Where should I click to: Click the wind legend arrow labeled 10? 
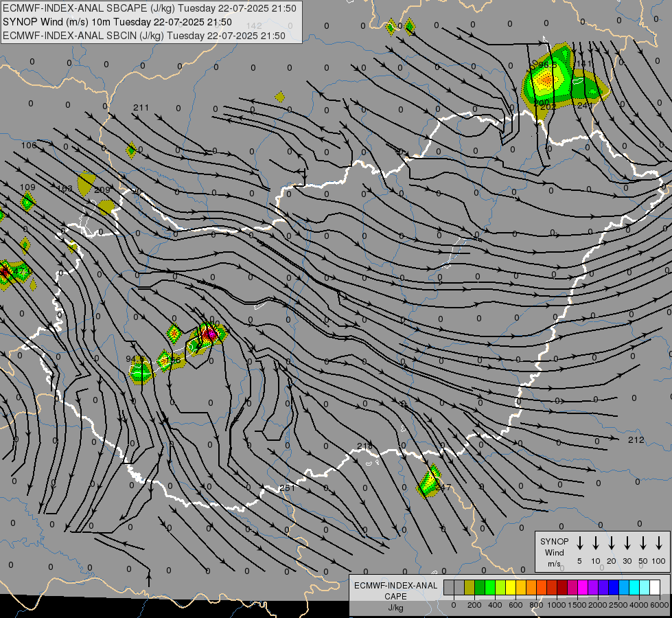[596, 543]
